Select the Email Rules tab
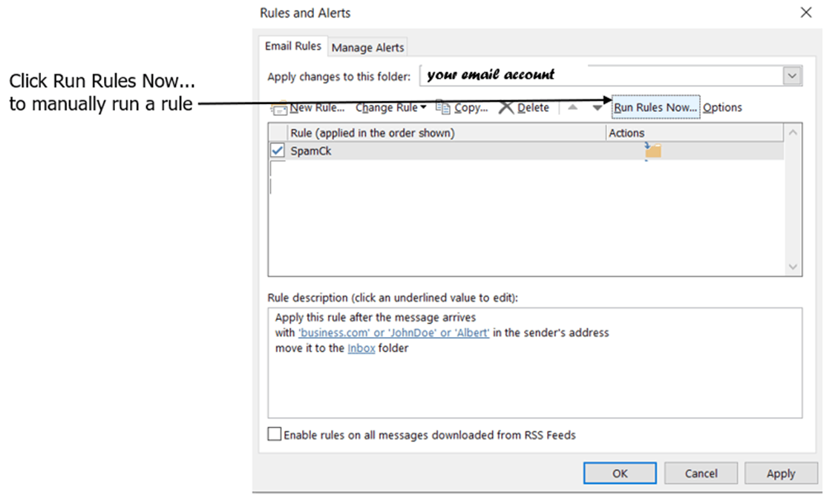This screenshot has height=504, width=835. [293, 46]
